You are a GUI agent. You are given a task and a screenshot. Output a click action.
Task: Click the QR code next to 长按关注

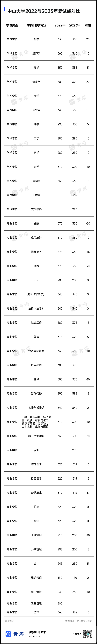88,634
